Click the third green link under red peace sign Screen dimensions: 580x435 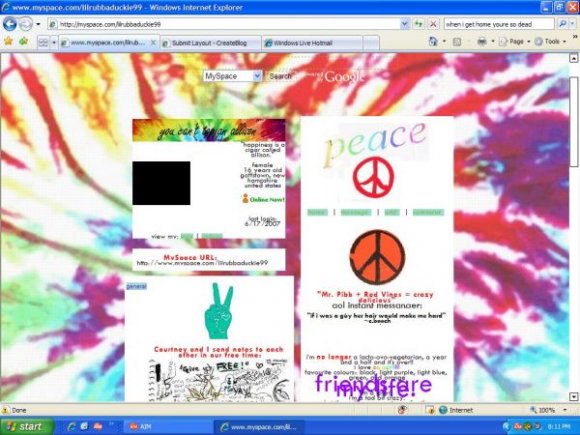[x=392, y=212]
